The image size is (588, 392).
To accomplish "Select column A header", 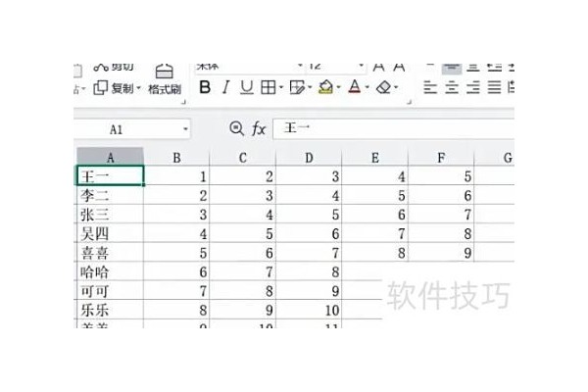I will click(110, 157).
